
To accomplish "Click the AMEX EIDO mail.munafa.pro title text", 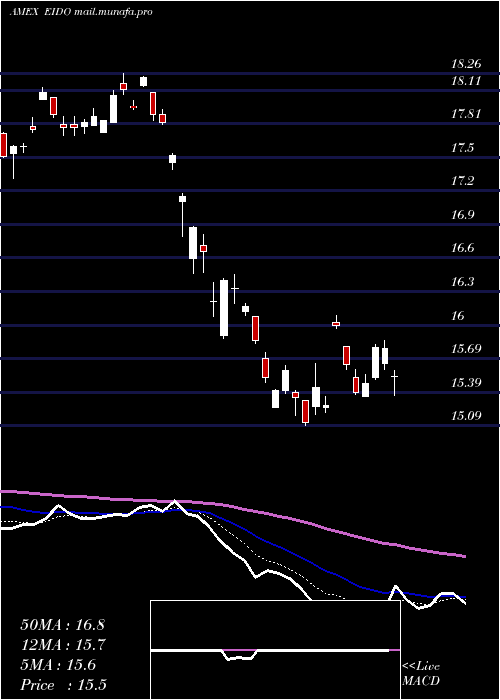I will point(81,12).
